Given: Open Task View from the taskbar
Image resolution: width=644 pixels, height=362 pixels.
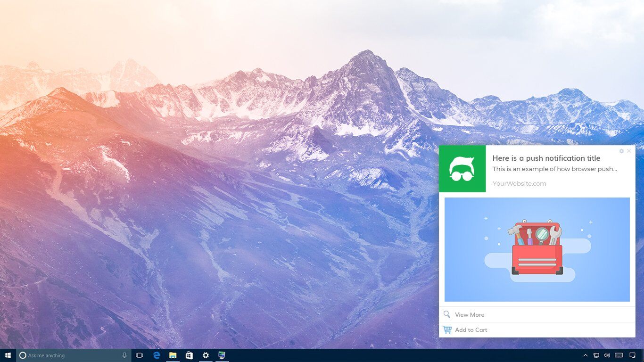Looking at the screenshot, I should click(x=140, y=355).
